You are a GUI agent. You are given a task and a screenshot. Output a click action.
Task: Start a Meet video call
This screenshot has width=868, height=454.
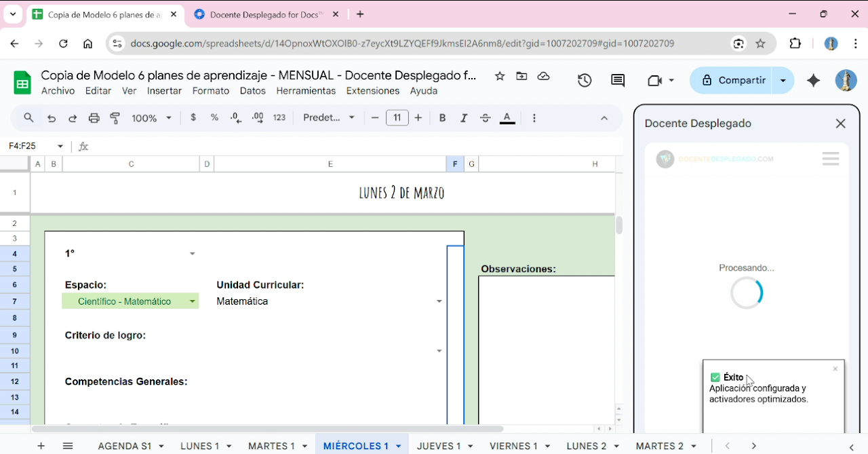click(654, 81)
